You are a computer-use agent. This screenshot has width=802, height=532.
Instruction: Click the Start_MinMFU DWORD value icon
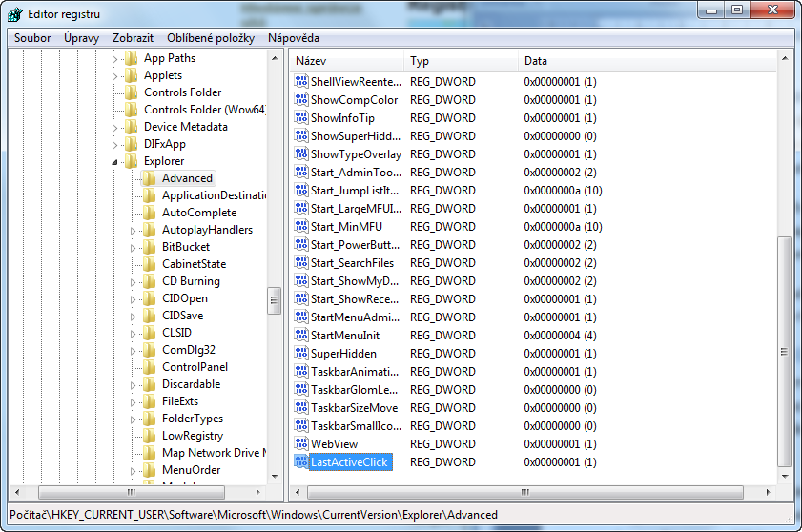point(301,227)
